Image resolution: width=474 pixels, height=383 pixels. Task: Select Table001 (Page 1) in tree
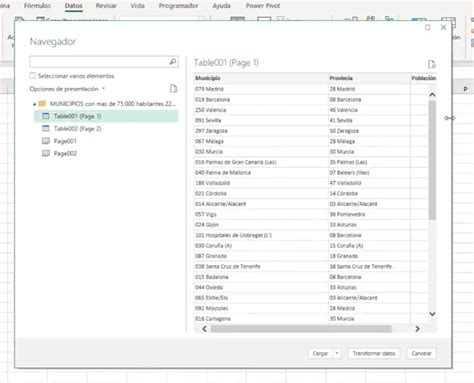tap(106, 116)
